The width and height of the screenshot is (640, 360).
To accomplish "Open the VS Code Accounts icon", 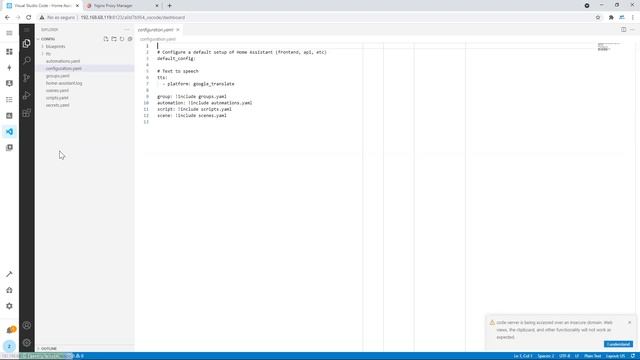I will [27, 325].
